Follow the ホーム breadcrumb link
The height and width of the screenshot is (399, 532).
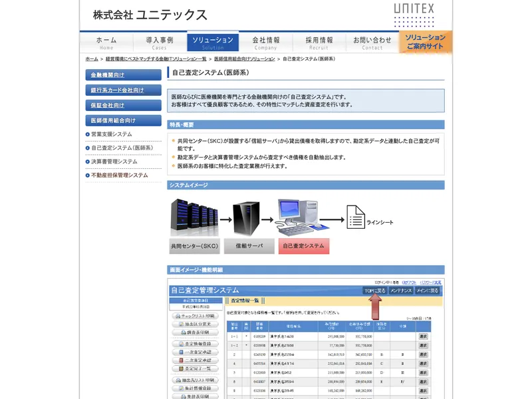pyautogui.click(x=92, y=59)
